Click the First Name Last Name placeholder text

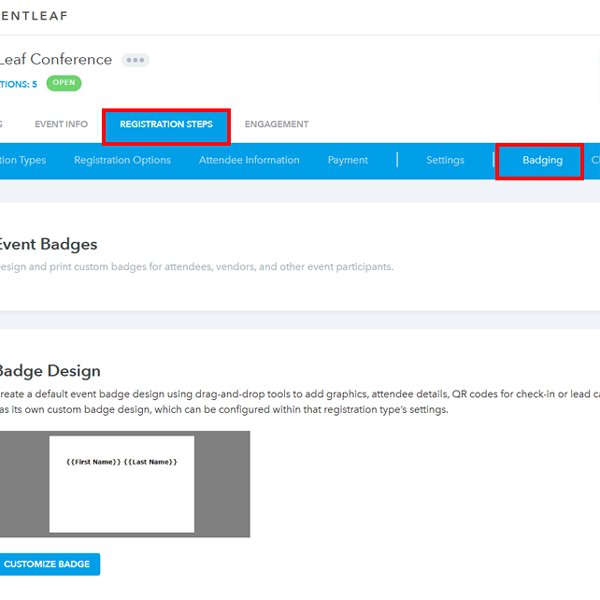click(122, 462)
